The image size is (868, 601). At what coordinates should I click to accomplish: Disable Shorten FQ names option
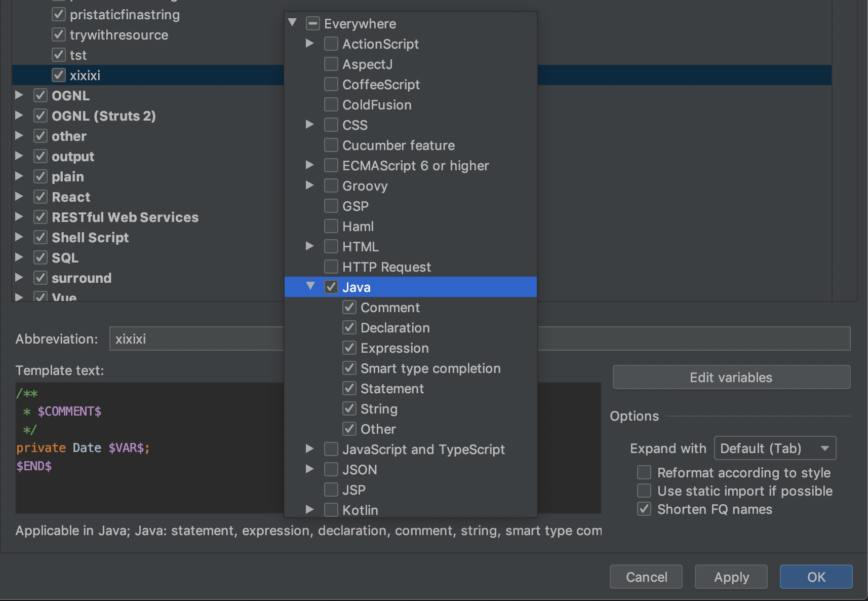click(x=644, y=509)
